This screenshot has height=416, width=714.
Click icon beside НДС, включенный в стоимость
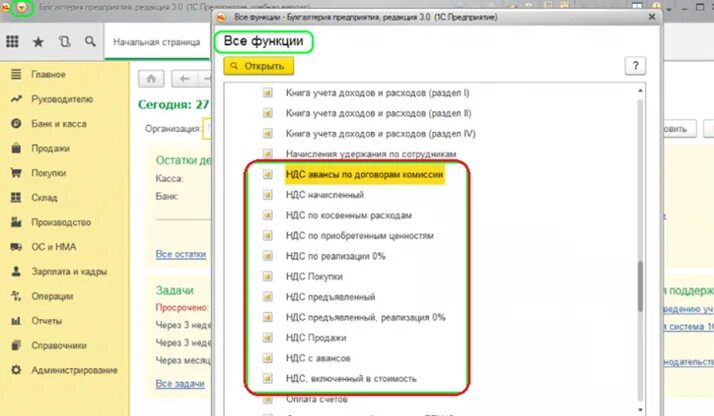coord(268,379)
